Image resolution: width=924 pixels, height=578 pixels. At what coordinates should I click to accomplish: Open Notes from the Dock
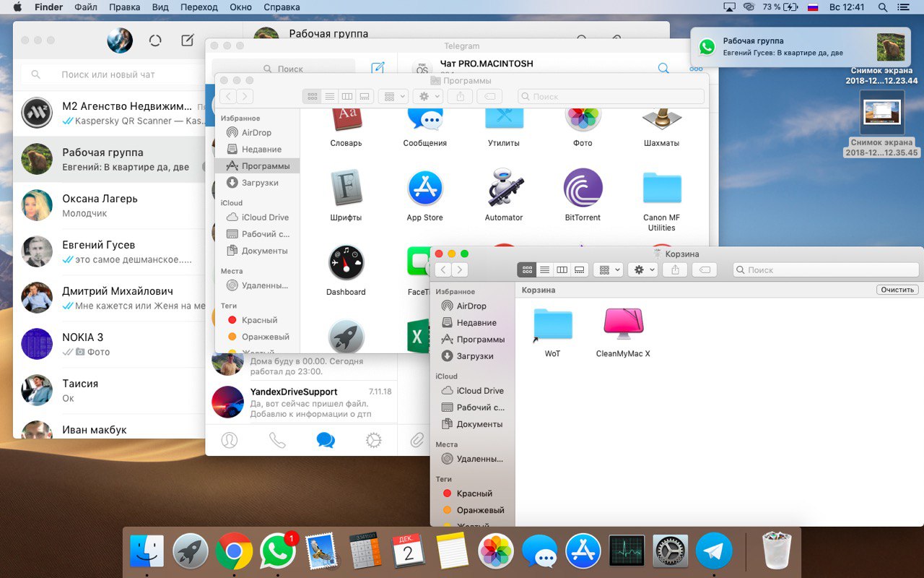[x=453, y=552]
